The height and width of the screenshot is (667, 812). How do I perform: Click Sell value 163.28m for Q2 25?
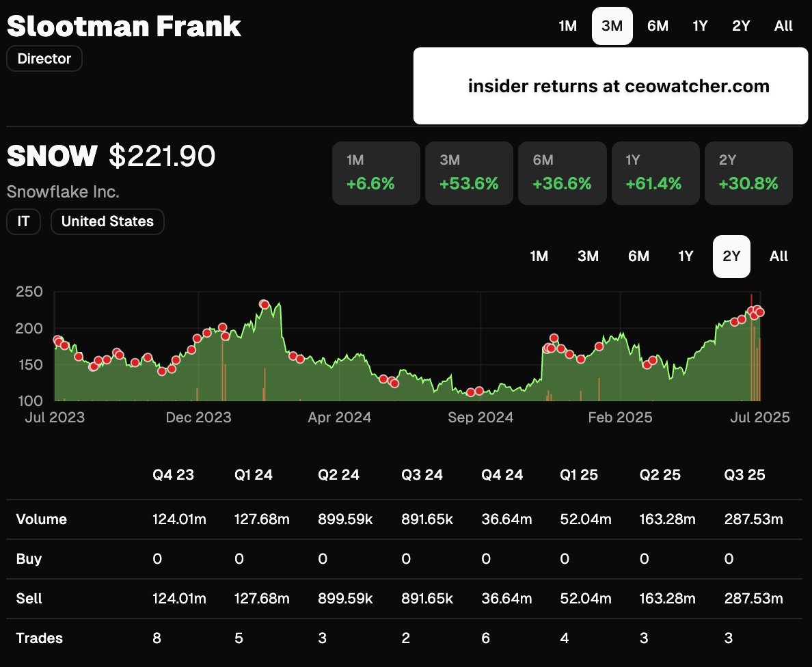(668, 599)
